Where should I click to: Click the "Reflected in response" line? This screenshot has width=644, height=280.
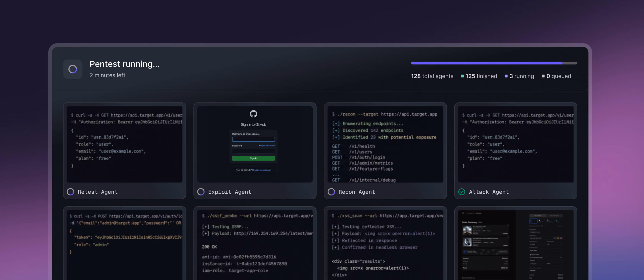[x=364, y=240]
